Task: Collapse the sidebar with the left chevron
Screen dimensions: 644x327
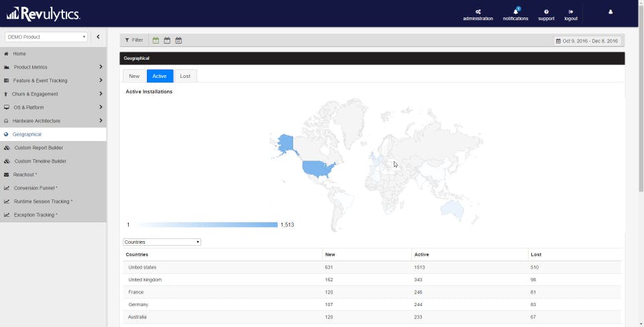Action: point(98,37)
